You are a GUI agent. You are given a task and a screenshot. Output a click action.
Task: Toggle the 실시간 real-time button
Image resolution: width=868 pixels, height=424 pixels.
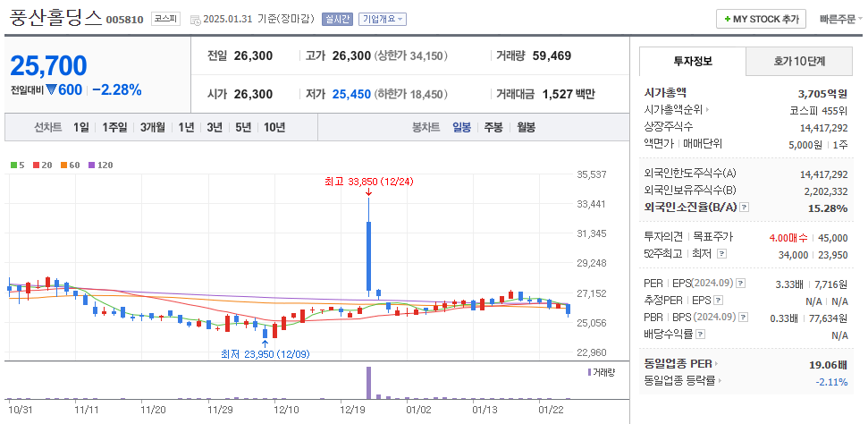point(337,19)
